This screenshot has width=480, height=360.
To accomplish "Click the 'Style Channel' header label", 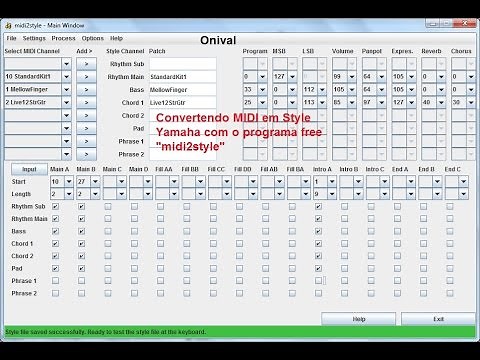I will [x=125, y=51].
